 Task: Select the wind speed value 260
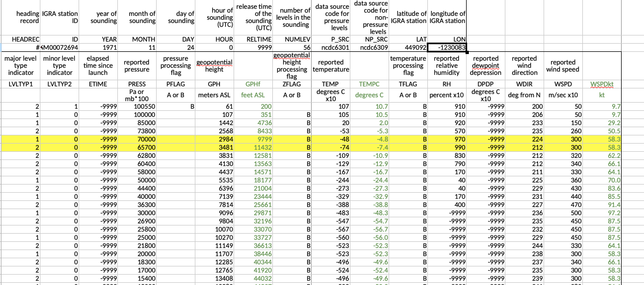pos(563,130)
